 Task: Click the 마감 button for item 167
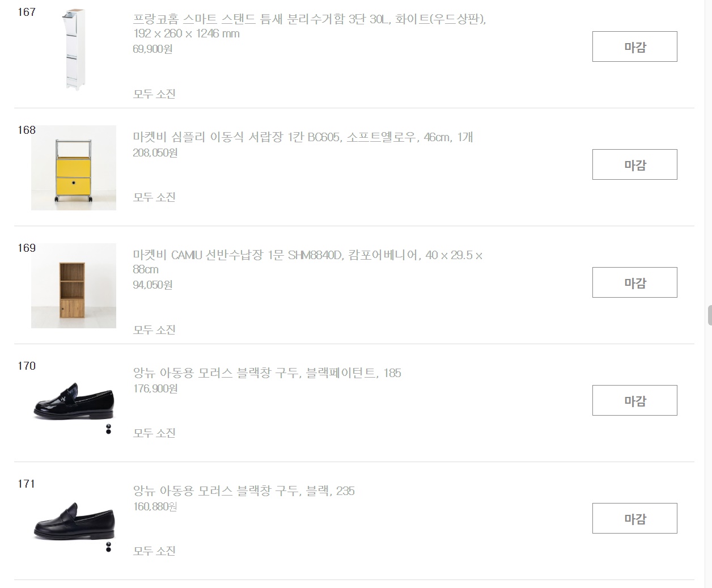tap(634, 46)
